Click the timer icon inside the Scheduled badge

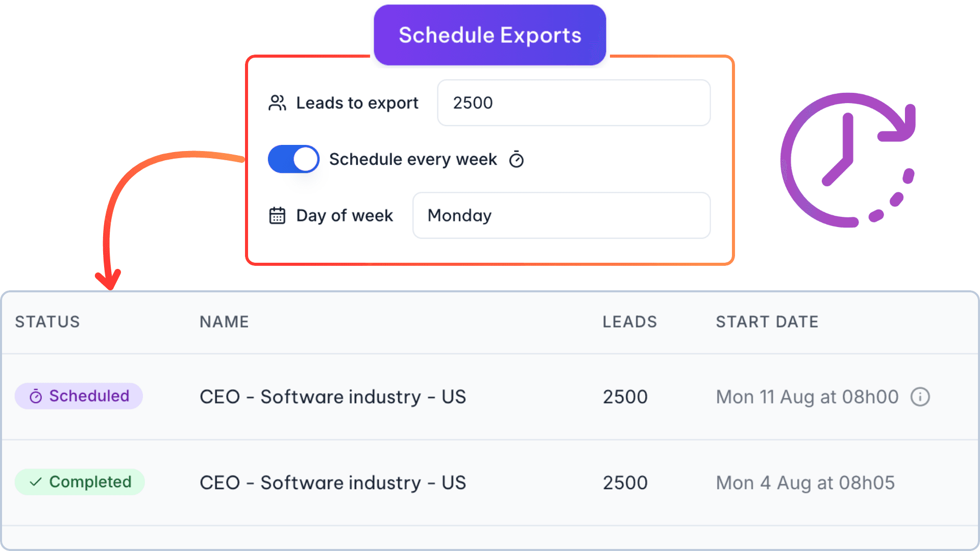point(35,396)
